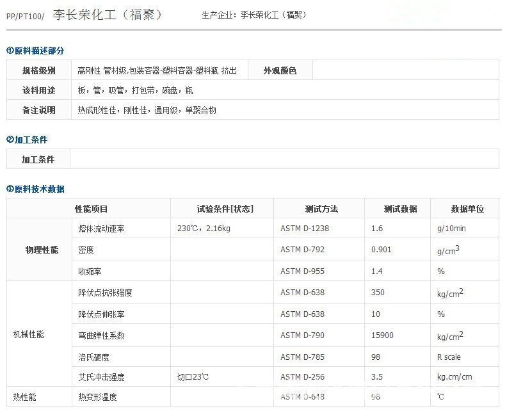Image resolution: width=507 pixels, height=420 pixels.
Task: Click the 测试数据 column header
Action: pyautogui.click(x=398, y=209)
